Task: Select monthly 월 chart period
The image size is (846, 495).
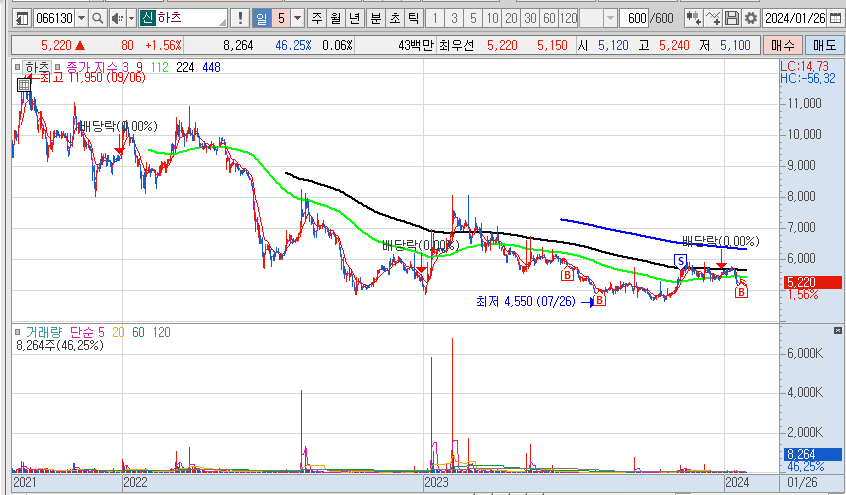Action: [x=336, y=18]
